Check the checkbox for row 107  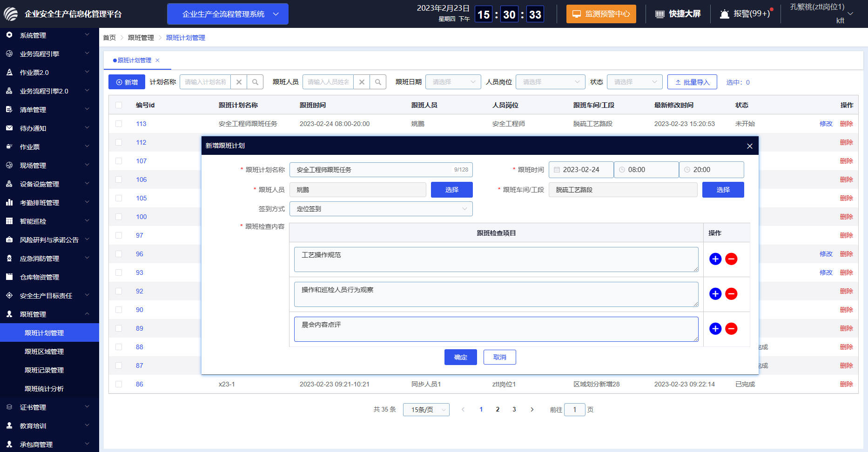[119, 161]
